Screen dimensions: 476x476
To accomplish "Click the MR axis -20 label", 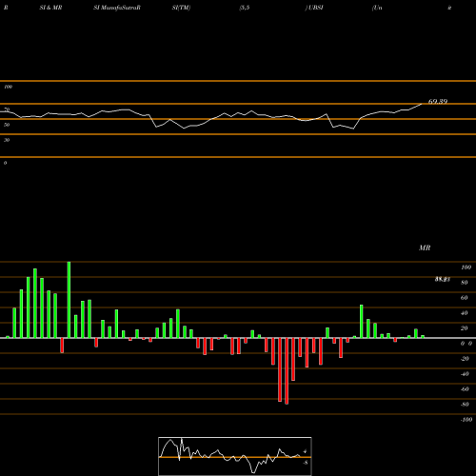I will [465, 359].
